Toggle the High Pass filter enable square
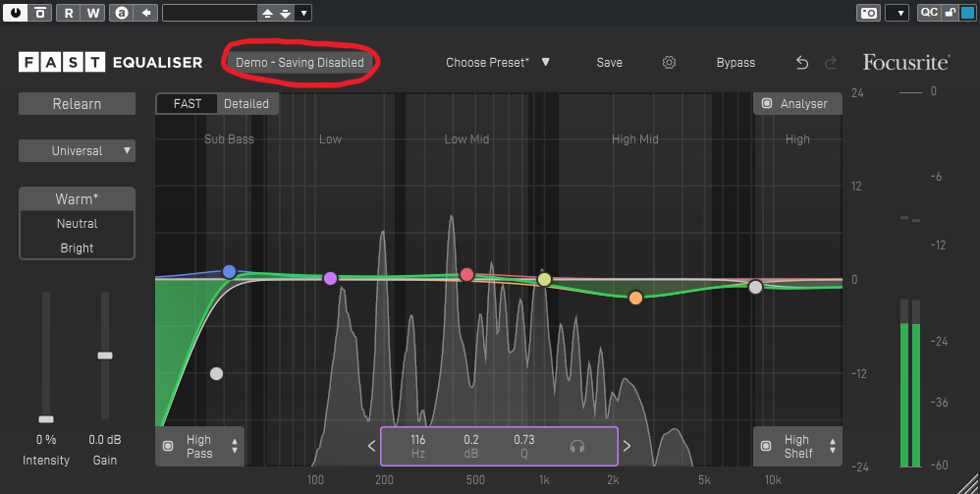 [x=168, y=446]
